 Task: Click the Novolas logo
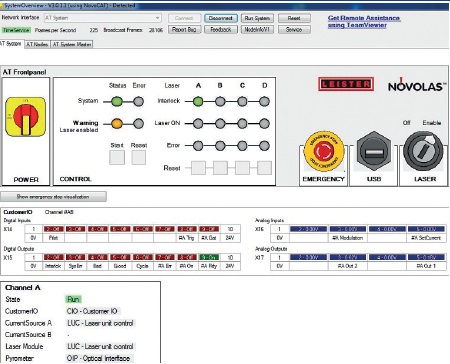pos(417,85)
